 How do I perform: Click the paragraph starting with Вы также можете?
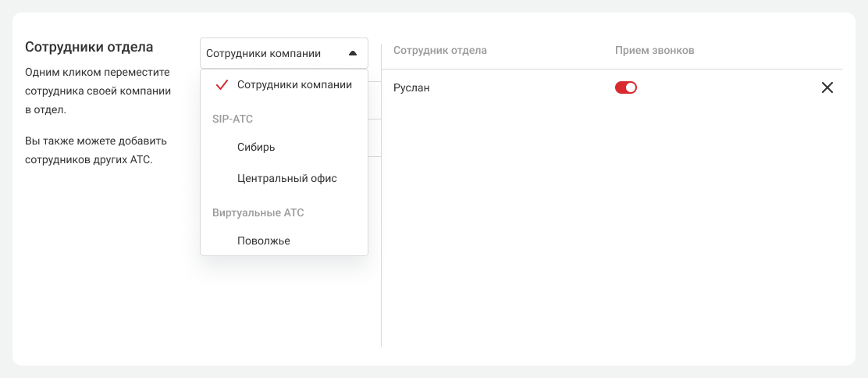tap(96, 151)
